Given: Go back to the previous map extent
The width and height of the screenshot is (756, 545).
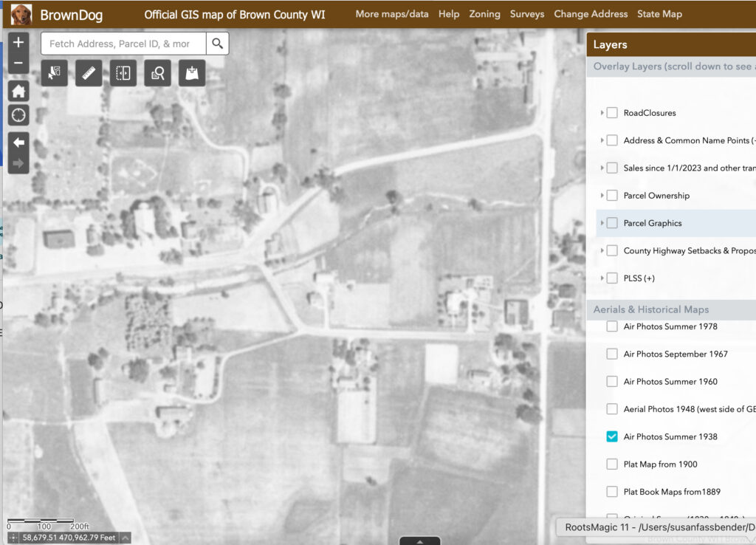Looking at the screenshot, I should click(18, 142).
